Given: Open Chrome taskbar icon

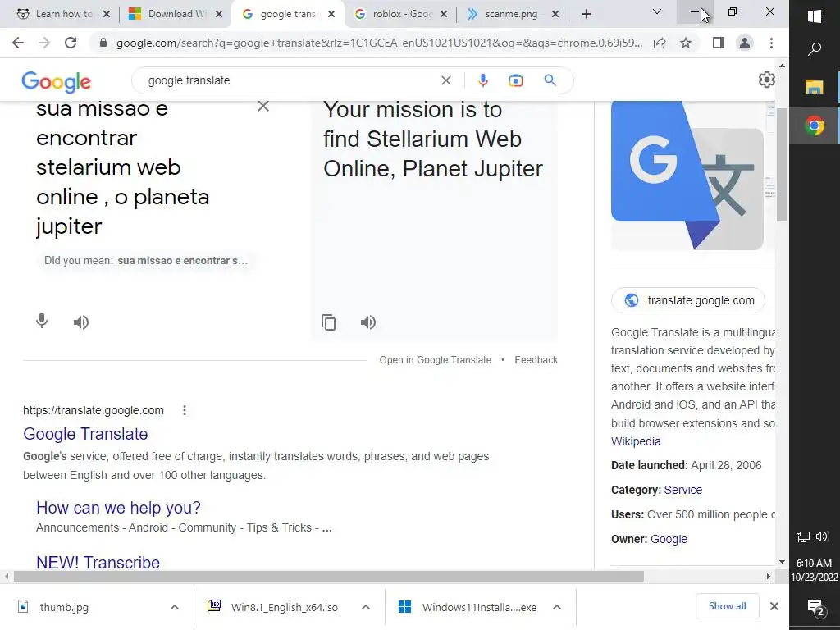Looking at the screenshot, I should coord(815,126).
